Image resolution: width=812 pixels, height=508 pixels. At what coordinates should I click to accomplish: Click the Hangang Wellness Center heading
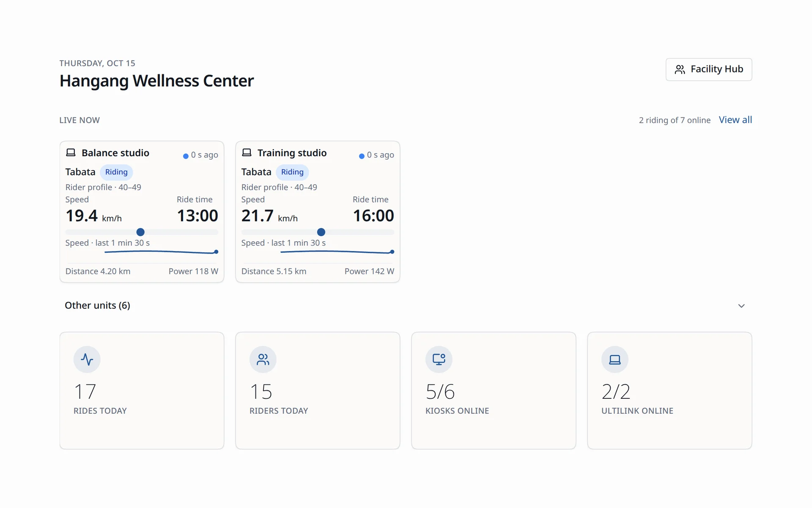156,81
